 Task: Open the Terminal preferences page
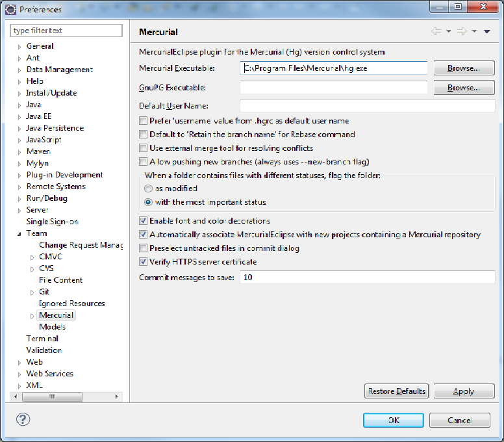tap(42, 339)
